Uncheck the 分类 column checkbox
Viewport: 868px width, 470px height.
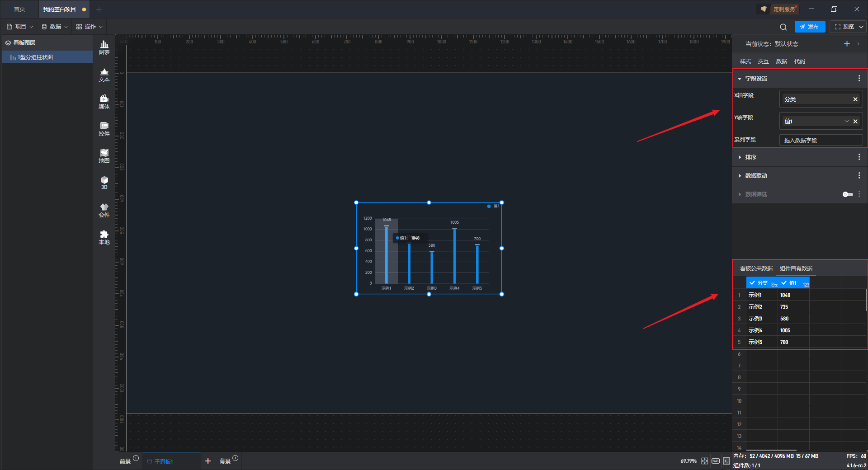point(752,283)
